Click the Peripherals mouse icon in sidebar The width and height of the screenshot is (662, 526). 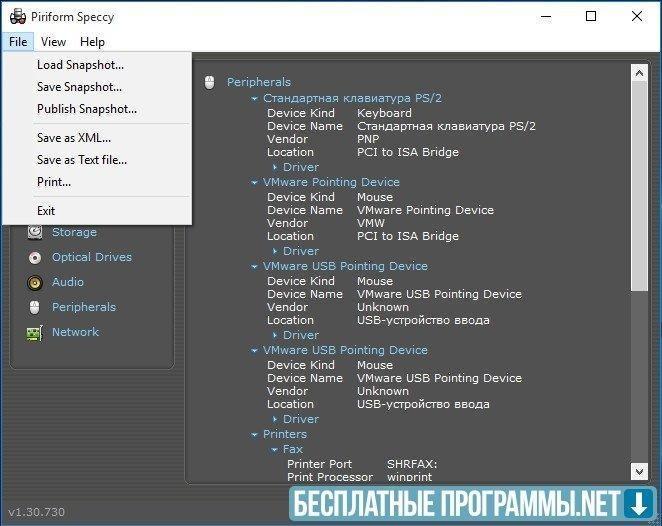pos(35,307)
